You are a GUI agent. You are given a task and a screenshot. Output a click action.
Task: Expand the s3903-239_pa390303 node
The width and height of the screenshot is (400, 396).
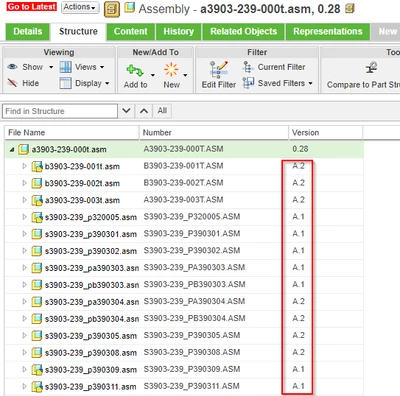click(x=24, y=268)
